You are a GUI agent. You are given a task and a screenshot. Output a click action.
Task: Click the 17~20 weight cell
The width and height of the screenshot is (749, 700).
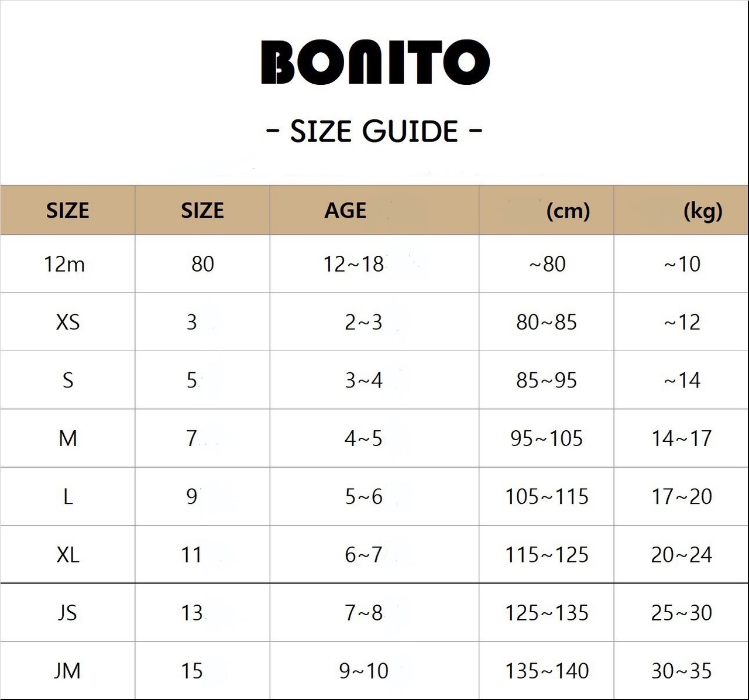(682, 496)
